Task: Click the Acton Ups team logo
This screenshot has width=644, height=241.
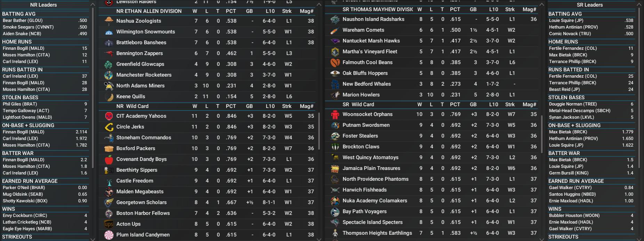Action: [109, 224]
